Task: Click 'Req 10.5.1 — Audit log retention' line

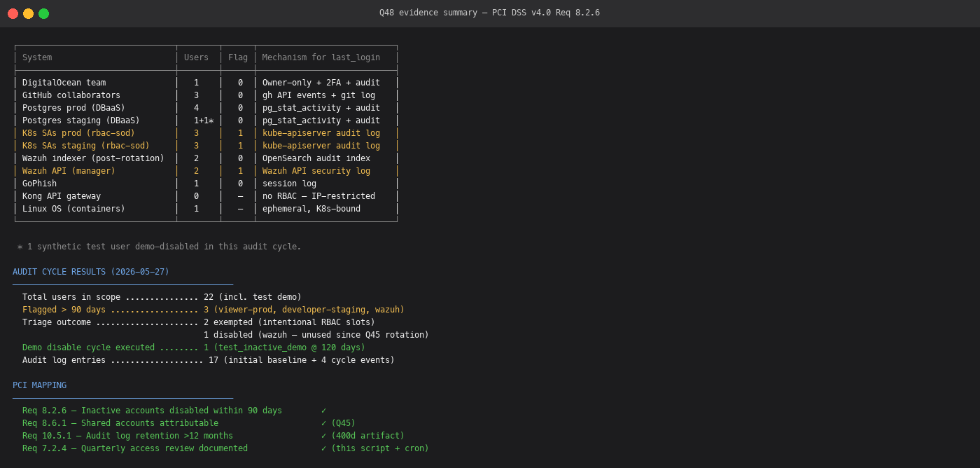Action: [x=127, y=436]
